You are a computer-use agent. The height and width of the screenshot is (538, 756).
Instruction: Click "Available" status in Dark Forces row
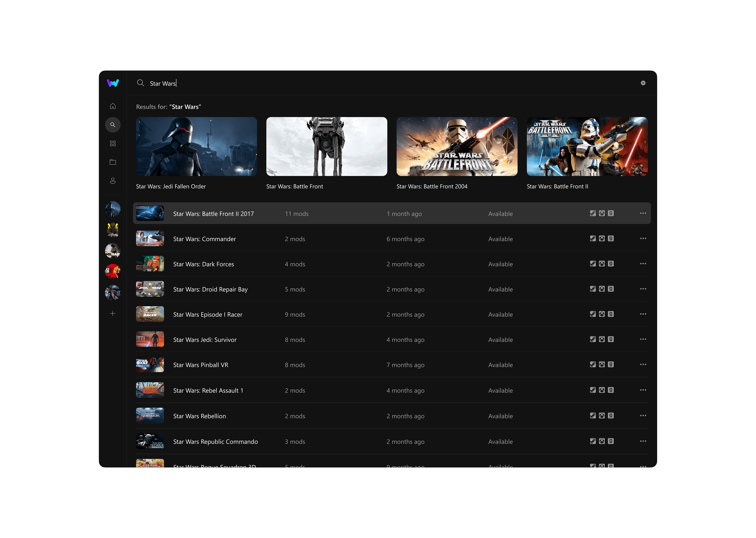(x=501, y=264)
